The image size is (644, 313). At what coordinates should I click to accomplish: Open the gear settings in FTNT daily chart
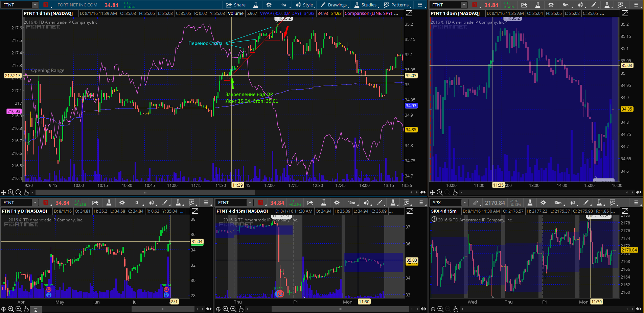point(122,202)
